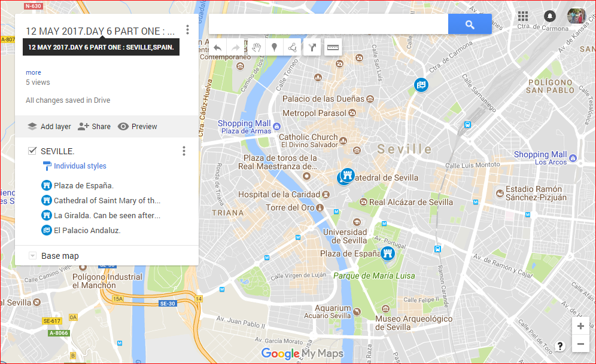Click Estadio Ramón Sánchez-Pizjuán icon
596x364 pixels.
[x=500, y=193]
